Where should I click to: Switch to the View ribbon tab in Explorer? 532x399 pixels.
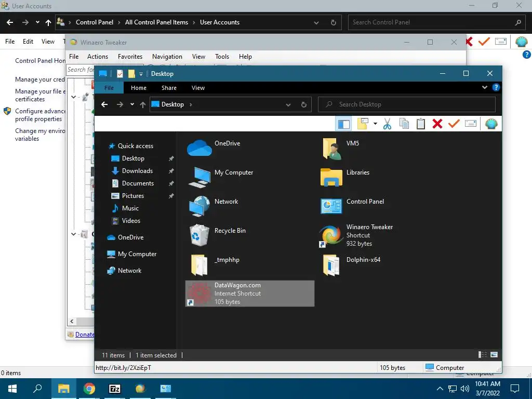[x=198, y=88]
